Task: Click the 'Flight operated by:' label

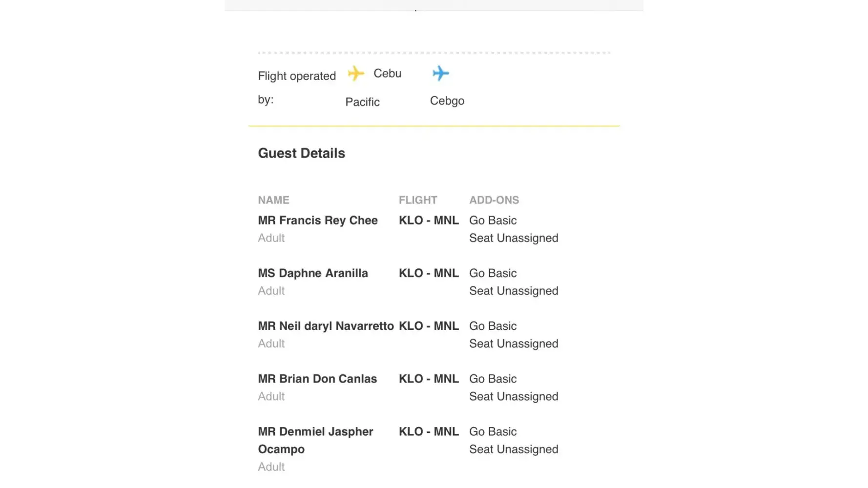Action: pyautogui.click(x=296, y=77)
